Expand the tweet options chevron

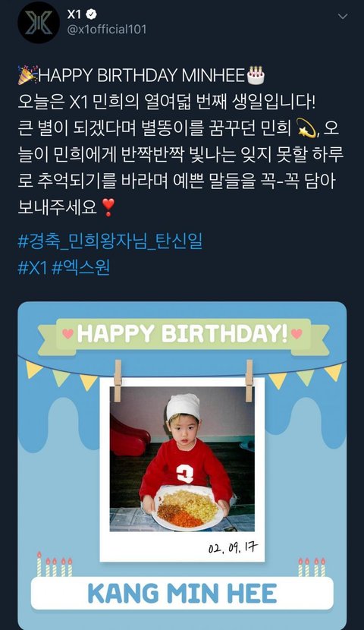click(x=343, y=17)
